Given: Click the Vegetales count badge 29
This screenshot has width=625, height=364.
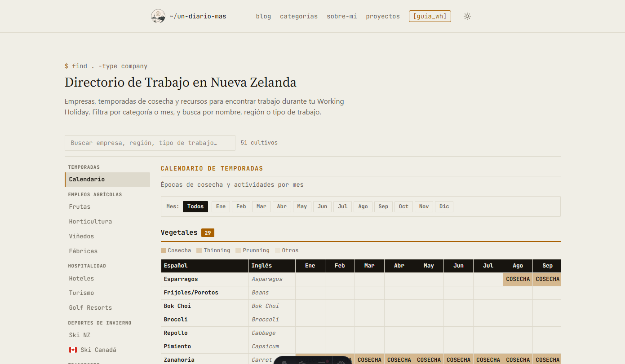Looking at the screenshot, I should click(x=208, y=232).
